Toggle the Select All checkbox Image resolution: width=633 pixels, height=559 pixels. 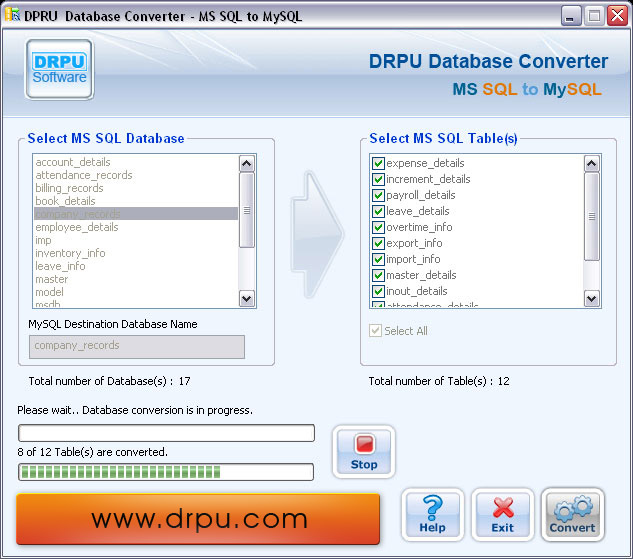(375, 331)
